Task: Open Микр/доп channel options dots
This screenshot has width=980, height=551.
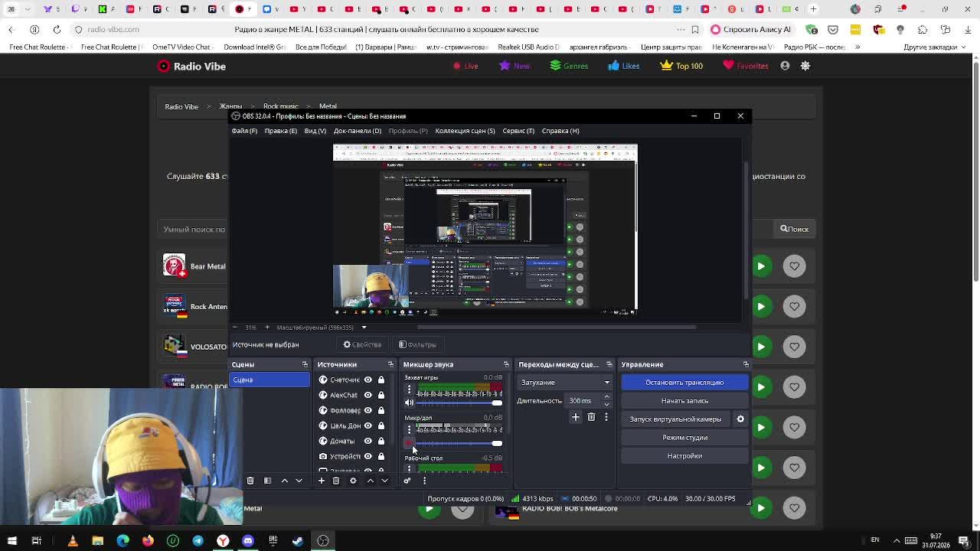Action: [409, 430]
